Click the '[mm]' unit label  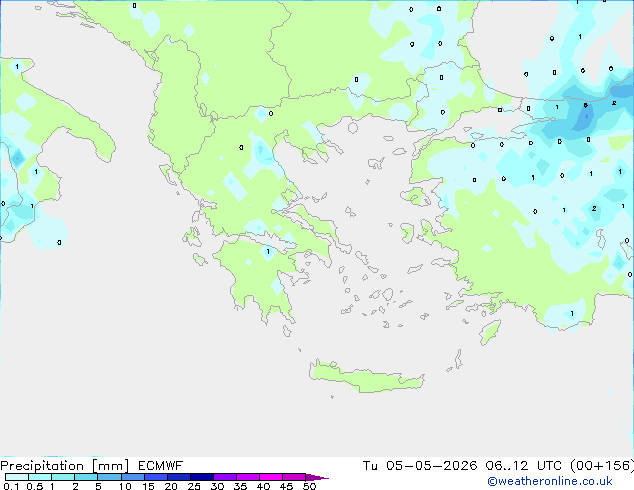click(x=110, y=466)
